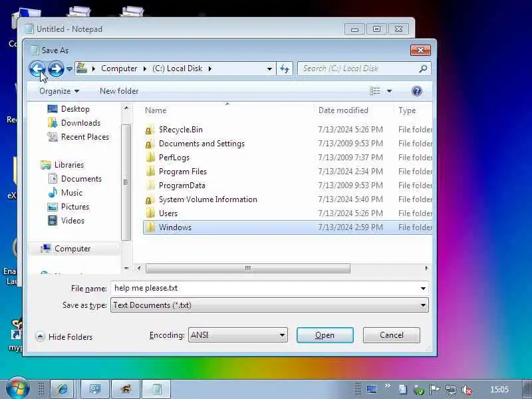
Task: Launch Internet Explorer from taskbar
Action: click(62, 389)
